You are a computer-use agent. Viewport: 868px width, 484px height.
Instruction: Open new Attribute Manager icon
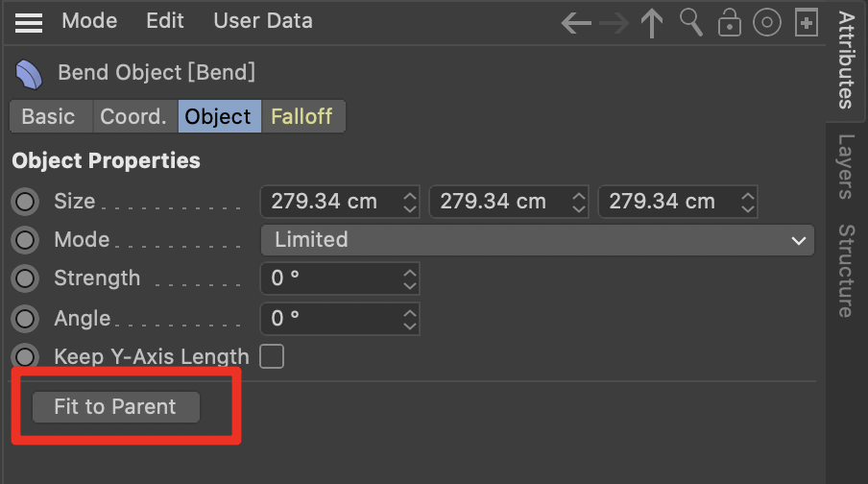(x=806, y=23)
